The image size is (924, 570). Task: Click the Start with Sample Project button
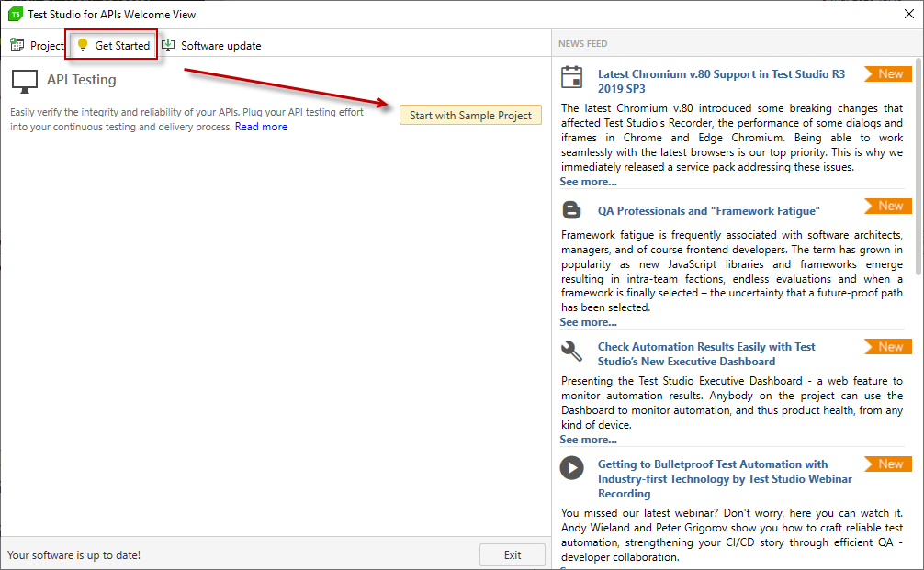(470, 116)
